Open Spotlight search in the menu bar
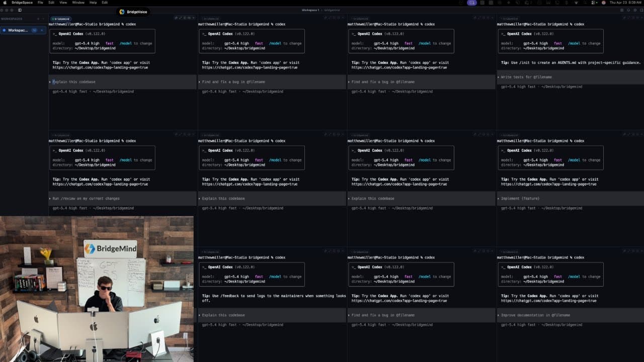This screenshot has width=644, height=362. point(586,3)
